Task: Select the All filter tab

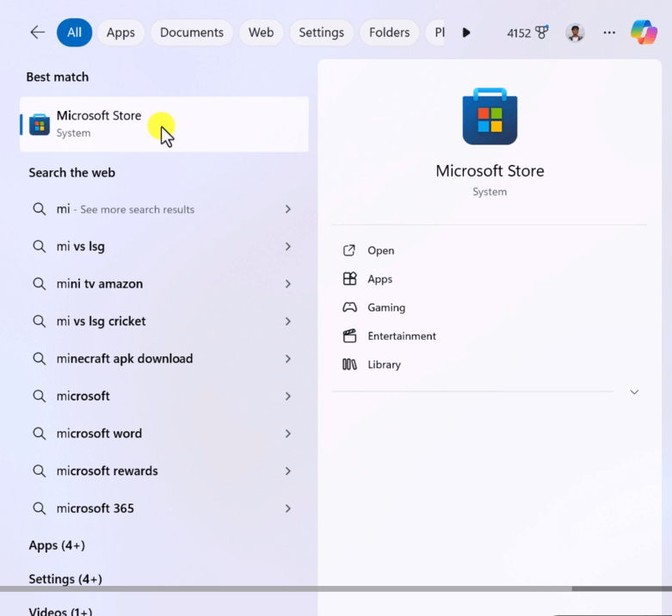Action: pyautogui.click(x=74, y=33)
